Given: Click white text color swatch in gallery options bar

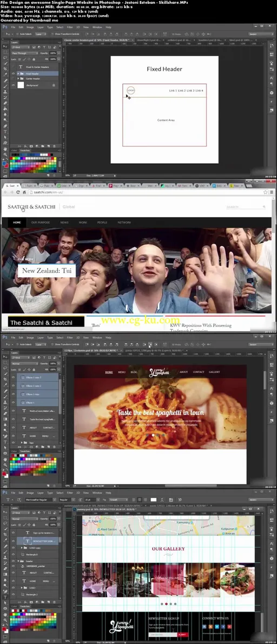Looking at the screenshot, I should tap(153, 499).
